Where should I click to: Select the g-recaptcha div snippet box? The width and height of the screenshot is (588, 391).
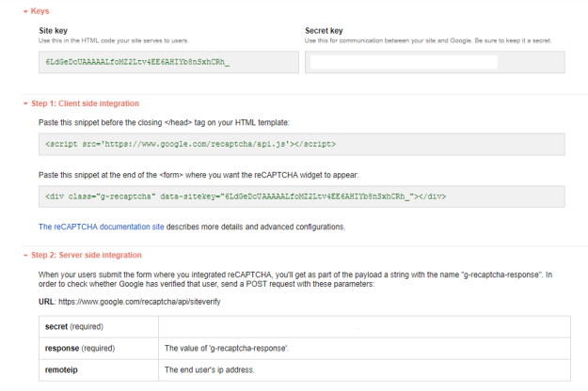pos(302,196)
